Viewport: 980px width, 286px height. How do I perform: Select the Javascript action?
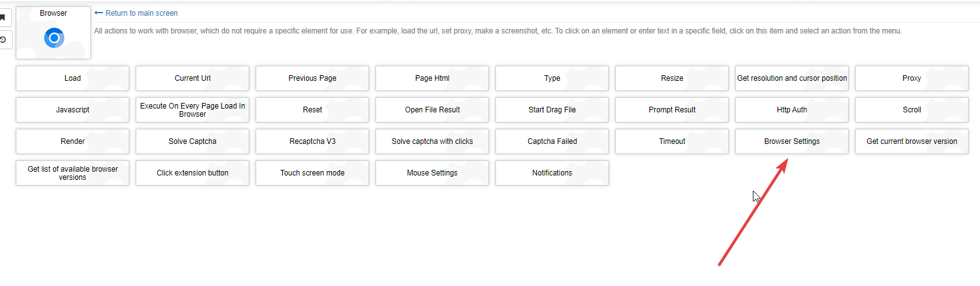(x=73, y=110)
